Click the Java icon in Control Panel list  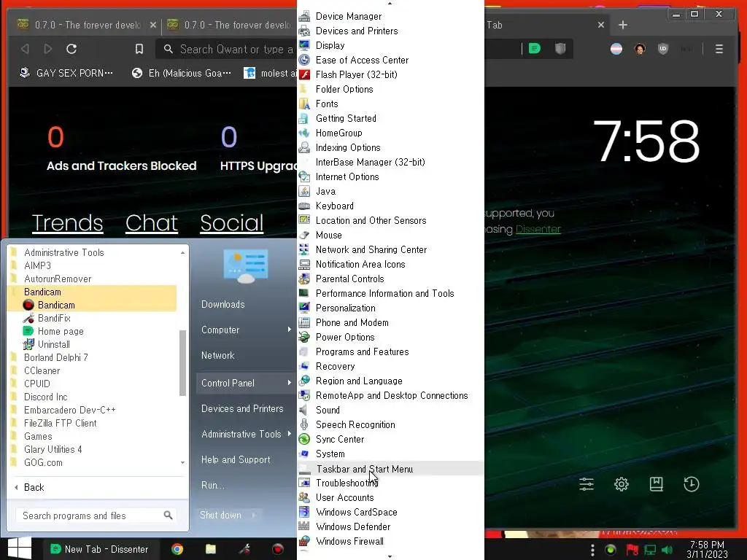[x=304, y=192]
